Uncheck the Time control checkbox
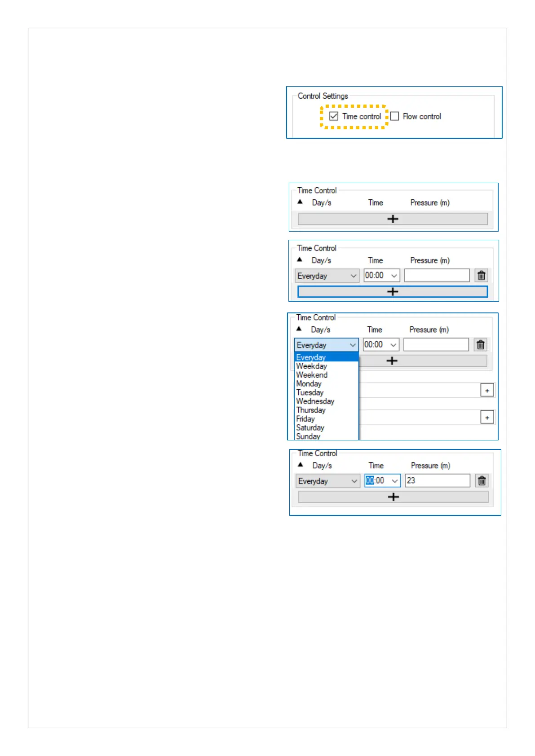This screenshot has width=535, height=756. click(x=334, y=116)
